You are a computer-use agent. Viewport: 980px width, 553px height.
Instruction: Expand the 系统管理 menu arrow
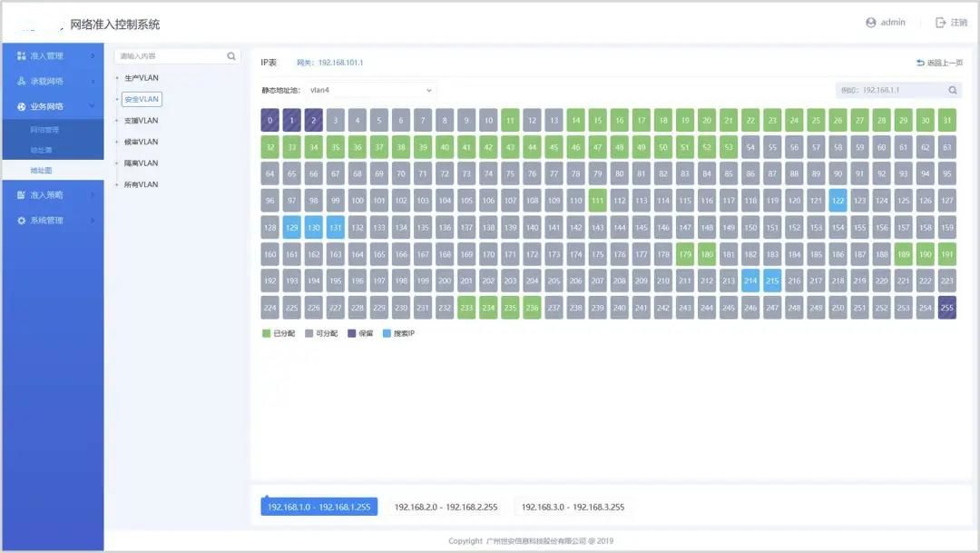(x=93, y=221)
